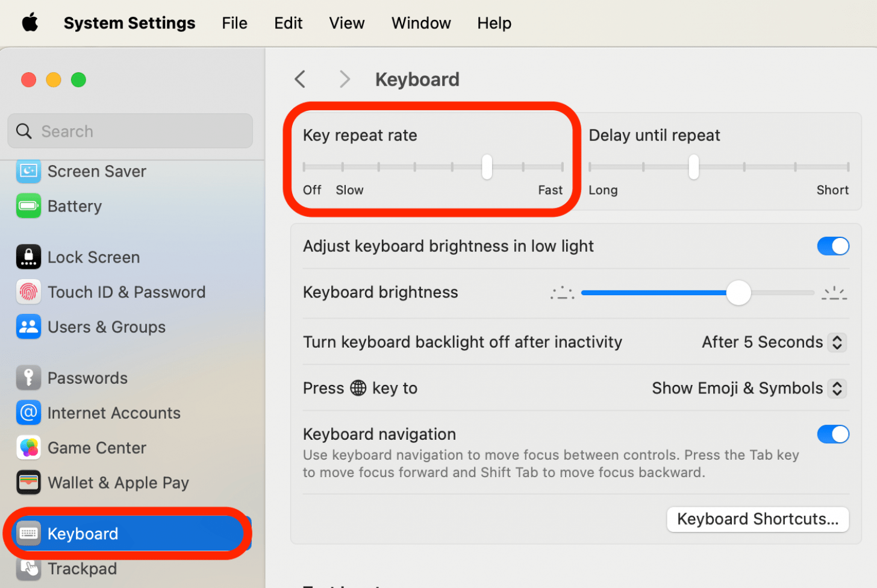Image resolution: width=877 pixels, height=588 pixels.
Task: Click the Lock Screen padlock icon
Action: tap(28, 257)
